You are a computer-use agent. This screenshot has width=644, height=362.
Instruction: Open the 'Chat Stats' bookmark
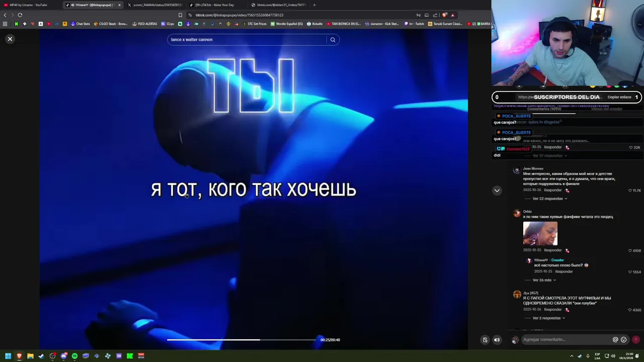coord(80,24)
